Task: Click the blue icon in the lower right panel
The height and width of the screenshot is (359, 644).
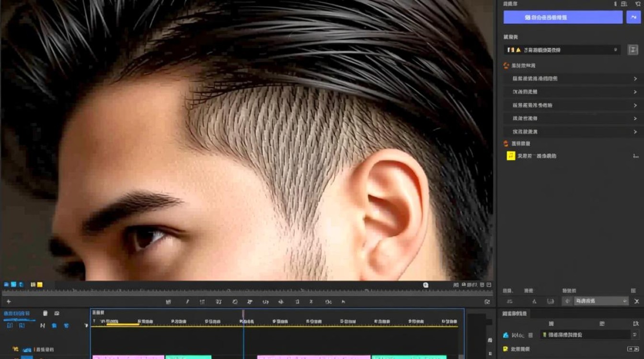Action: pos(506,335)
